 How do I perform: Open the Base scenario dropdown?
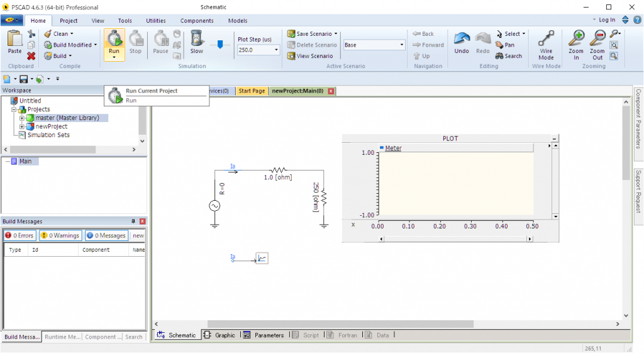click(x=402, y=45)
